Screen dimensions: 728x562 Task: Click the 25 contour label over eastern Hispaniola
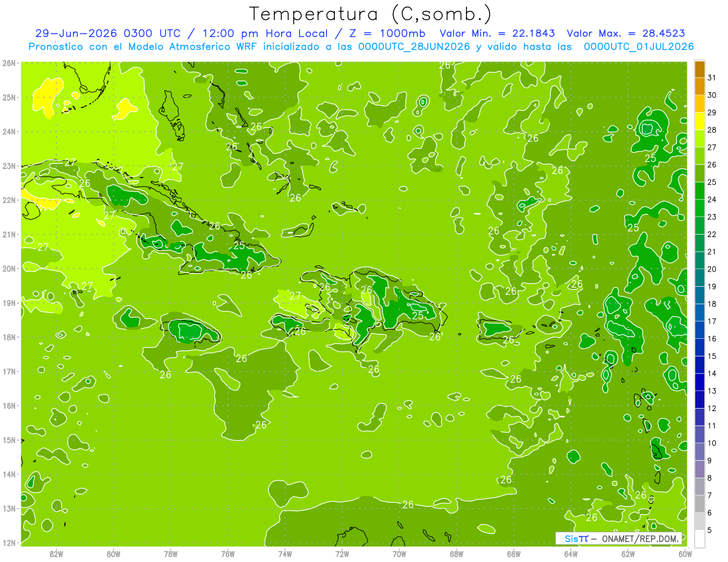[x=418, y=315]
